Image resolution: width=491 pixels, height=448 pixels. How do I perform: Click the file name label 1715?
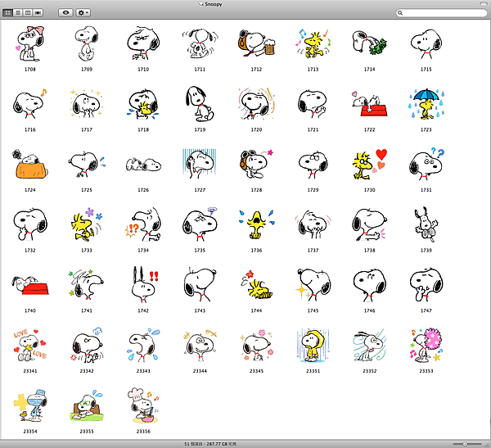click(x=426, y=70)
